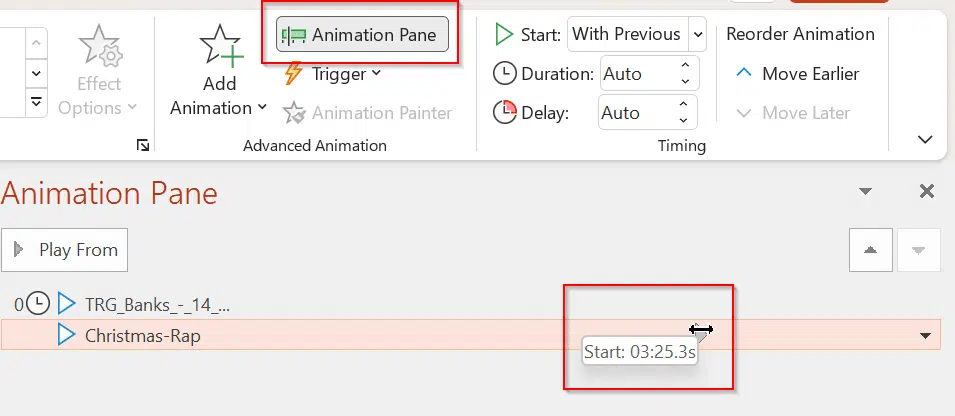This screenshot has height=416, width=955.
Task: Click the Play From button
Action: (x=65, y=250)
